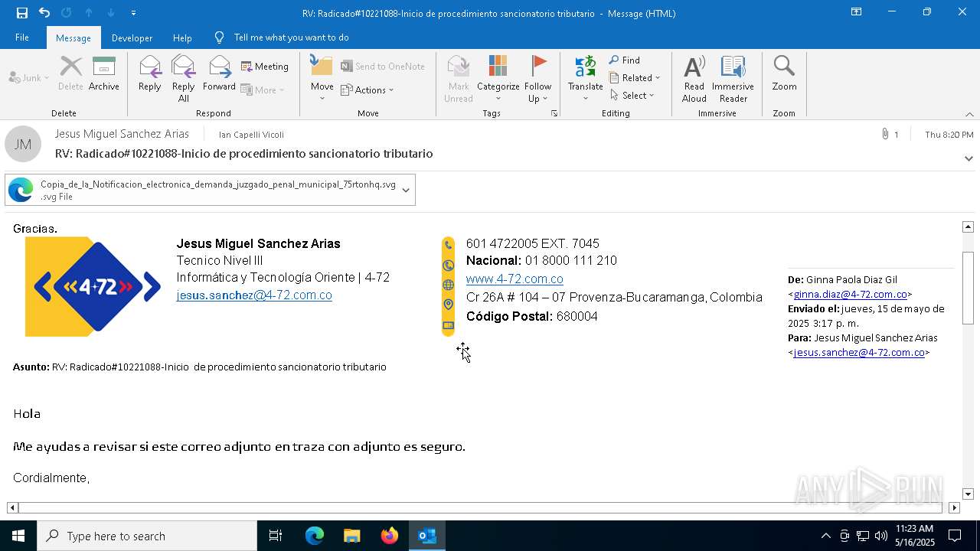The width and height of the screenshot is (980, 551).
Task: Expand the message header details chevron
Action: (969, 158)
